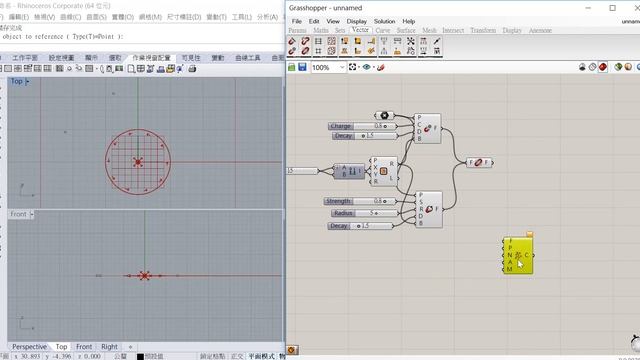Select the top-left Field component icon
This screenshot has height=360, width=640.
pos(292,41)
